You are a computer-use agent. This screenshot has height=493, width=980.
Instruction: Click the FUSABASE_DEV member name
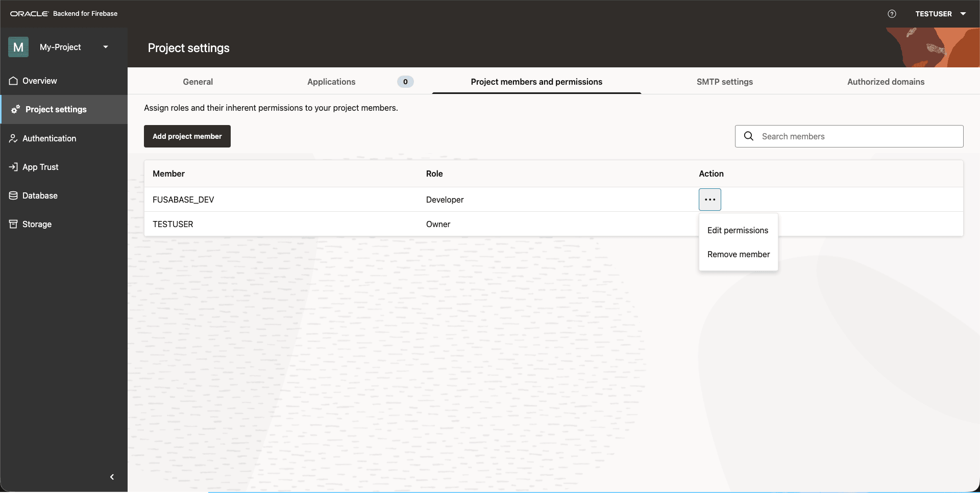(183, 200)
